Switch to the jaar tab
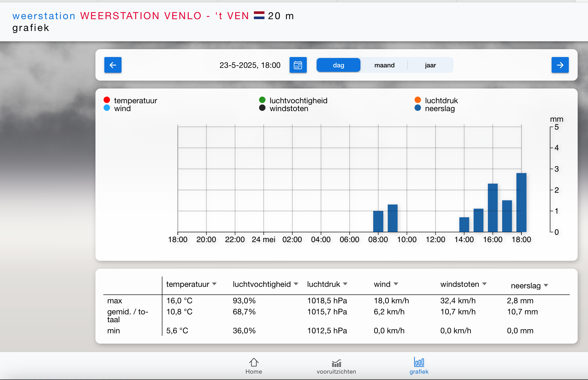This screenshot has width=588, height=380. click(430, 65)
